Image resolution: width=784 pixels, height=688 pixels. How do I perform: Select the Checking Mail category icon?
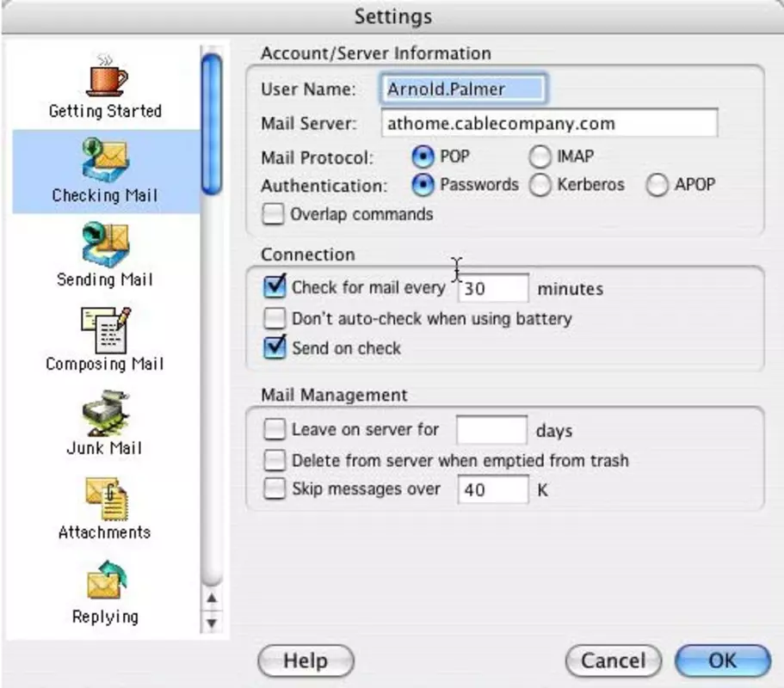106,159
